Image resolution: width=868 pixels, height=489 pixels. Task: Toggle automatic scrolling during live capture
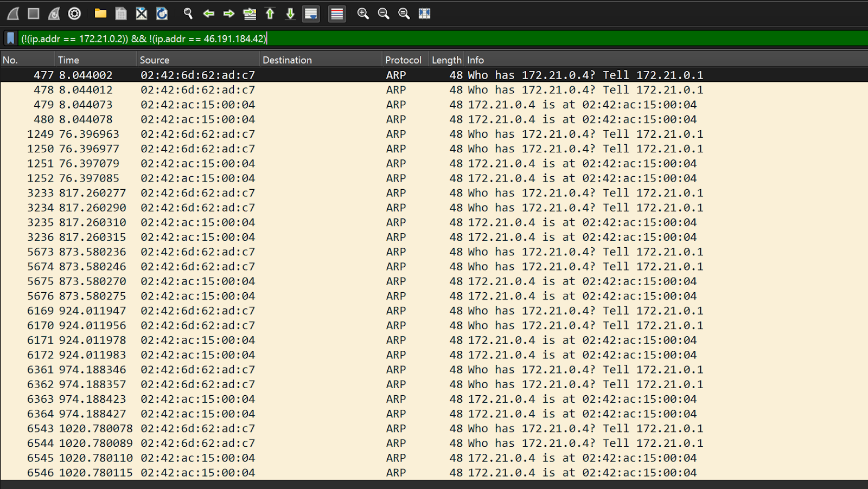tap(311, 14)
